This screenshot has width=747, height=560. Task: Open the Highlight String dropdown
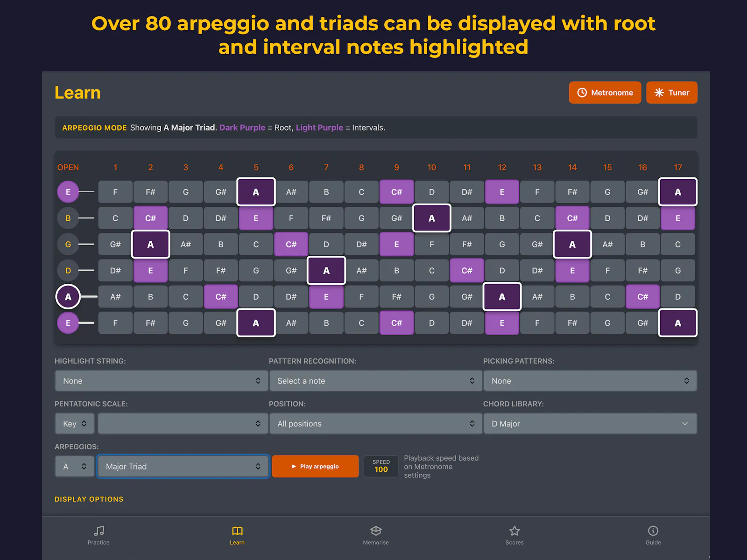(x=161, y=381)
